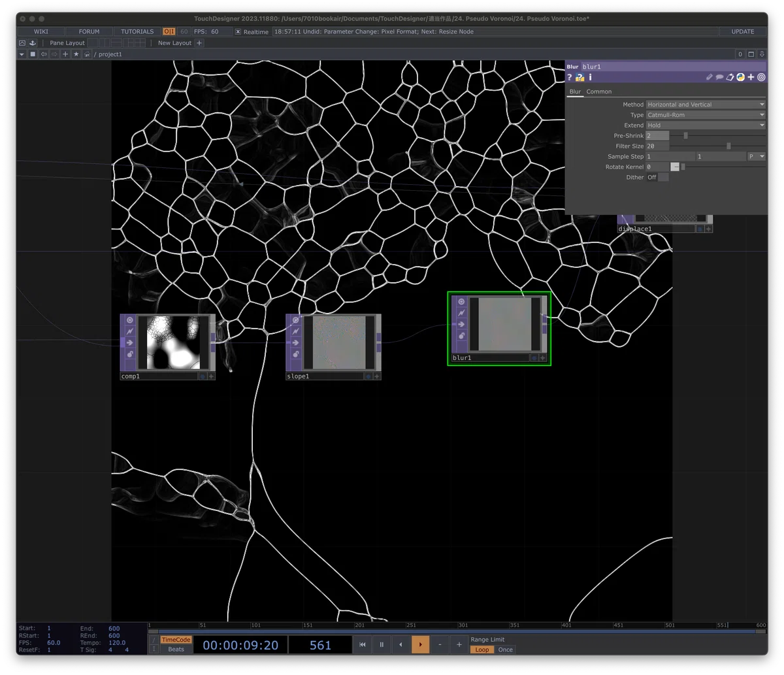Adjust the Pre-Shrink slider
This screenshot has width=784, height=675.
(717, 136)
